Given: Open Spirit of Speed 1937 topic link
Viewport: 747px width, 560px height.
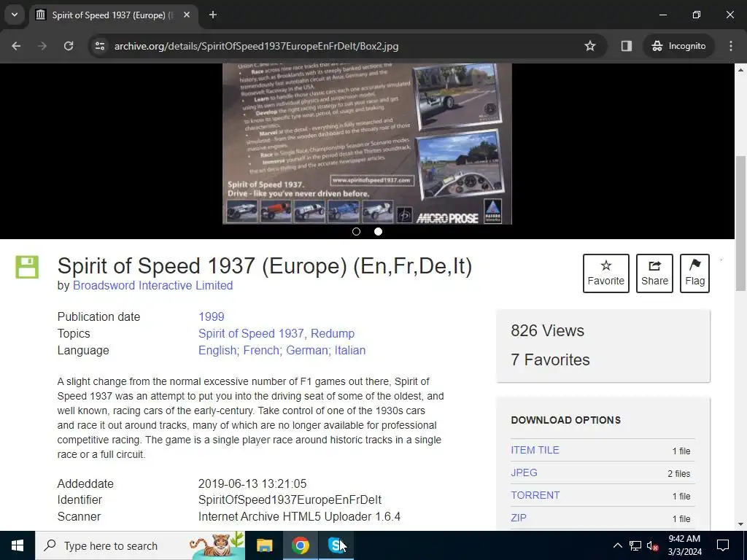Looking at the screenshot, I should (x=251, y=334).
